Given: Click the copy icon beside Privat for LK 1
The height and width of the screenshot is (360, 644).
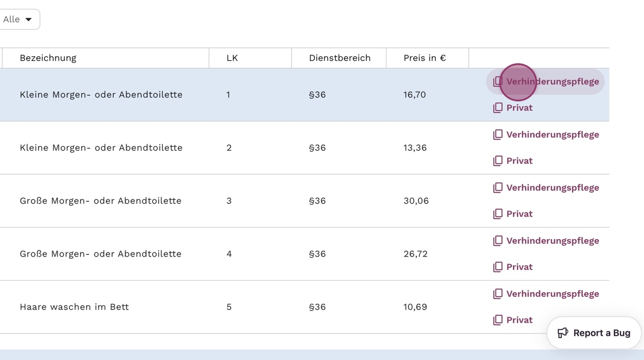Looking at the screenshot, I should pos(498,108).
